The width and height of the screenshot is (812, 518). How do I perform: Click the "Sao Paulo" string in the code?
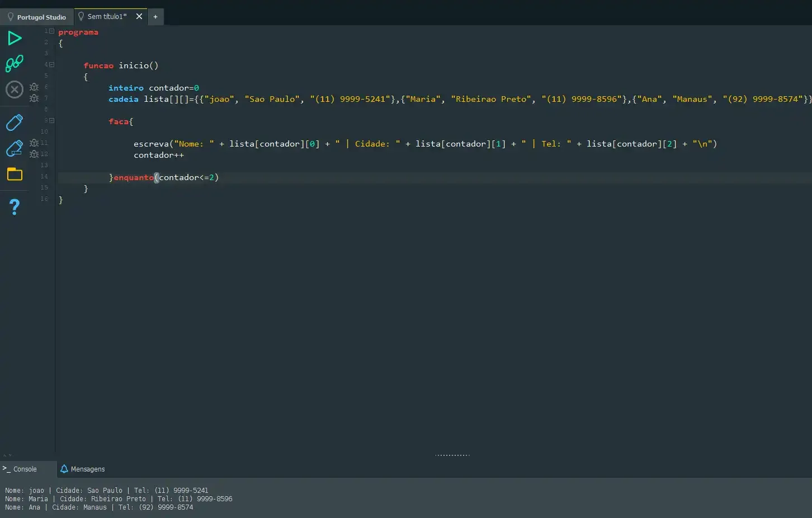(272, 99)
